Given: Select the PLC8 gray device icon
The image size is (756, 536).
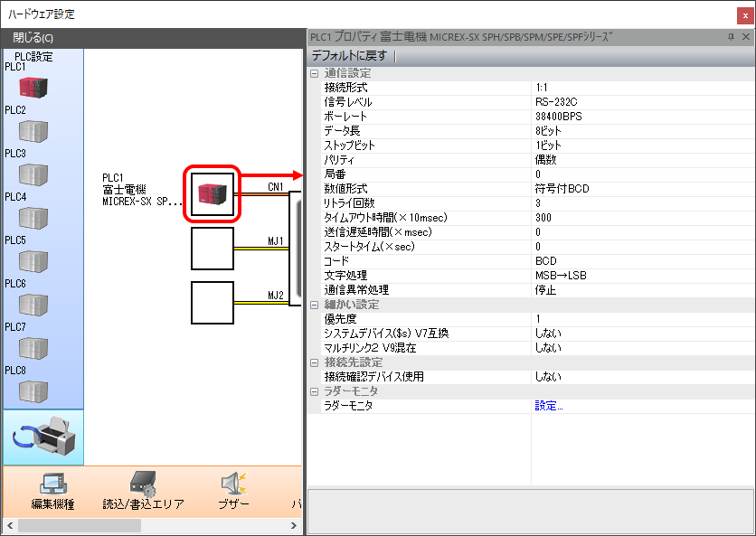Looking at the screenshot, I should coord(33,391).
